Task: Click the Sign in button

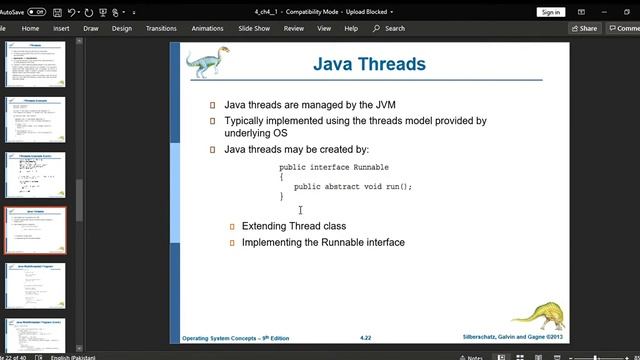Action: coord(551,12)
